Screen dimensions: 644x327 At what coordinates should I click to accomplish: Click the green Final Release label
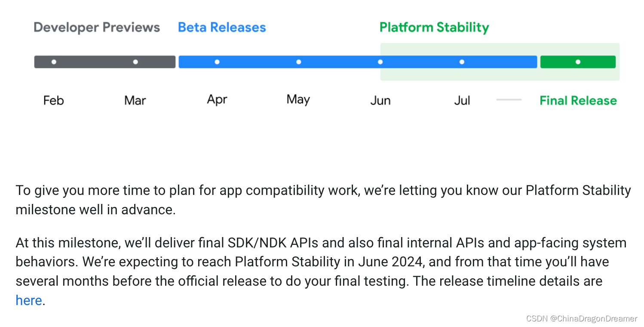click(x=578, y=101)
